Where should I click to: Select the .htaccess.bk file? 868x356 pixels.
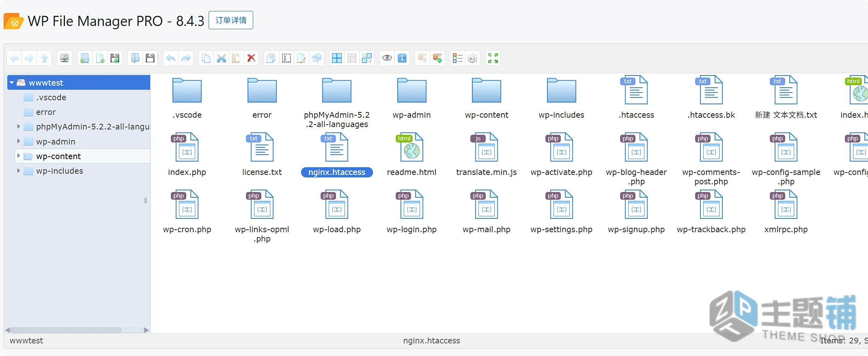pyautogui.click(x=711, y=98)
